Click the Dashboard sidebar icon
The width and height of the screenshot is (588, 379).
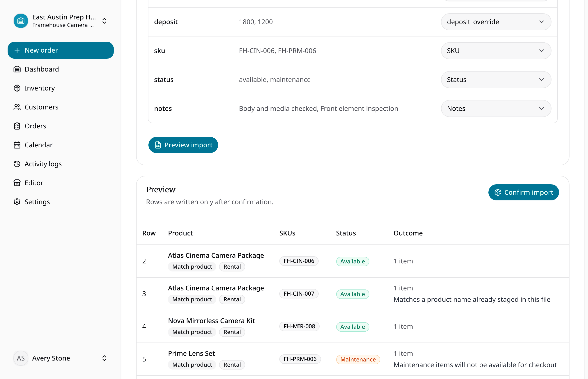click(x=17, y=69)
